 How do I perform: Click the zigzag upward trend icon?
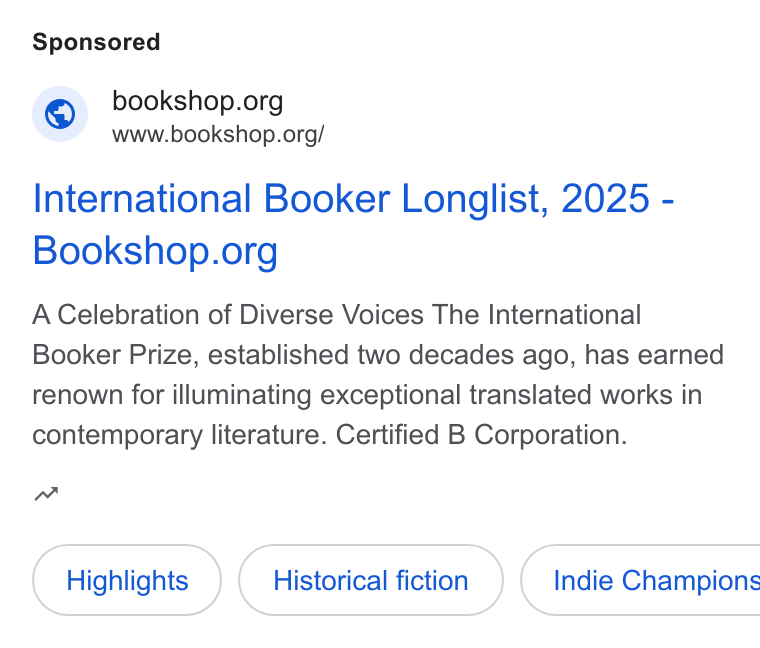(x=46, y=494)
